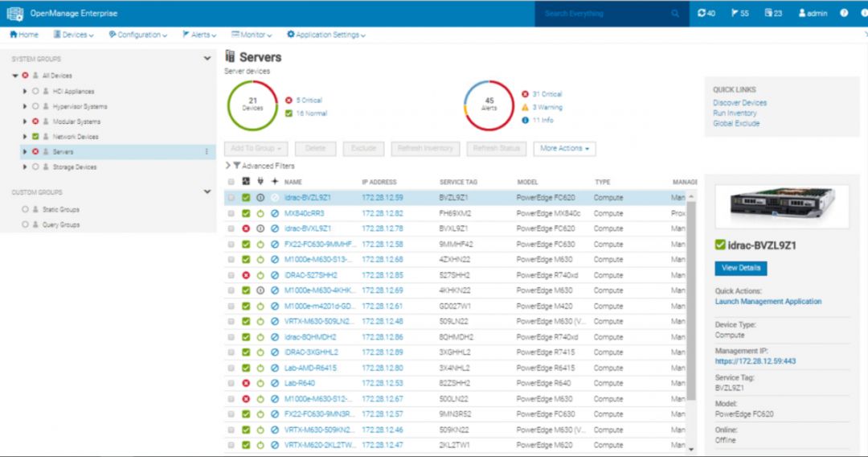Go to the Home menu

pos(24,35)
